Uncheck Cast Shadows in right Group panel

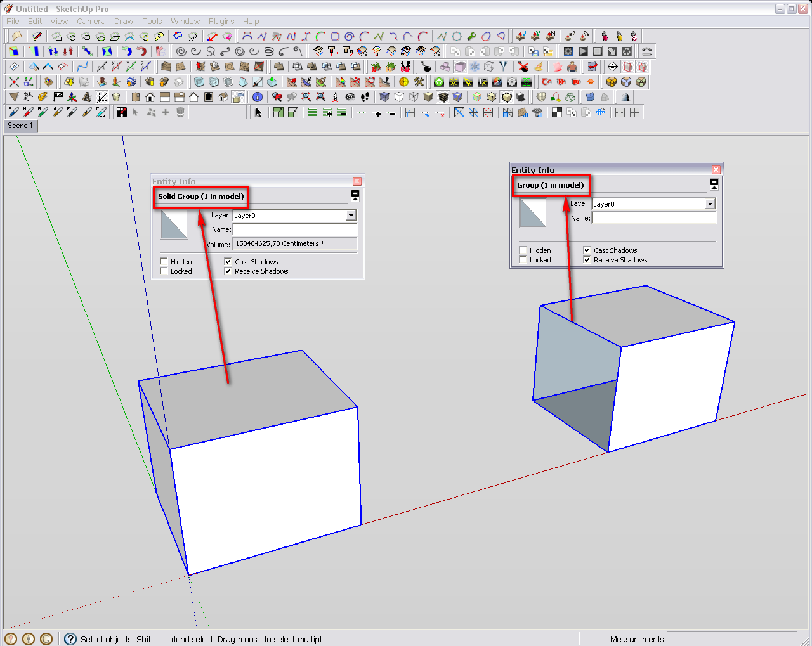(587, 250)
